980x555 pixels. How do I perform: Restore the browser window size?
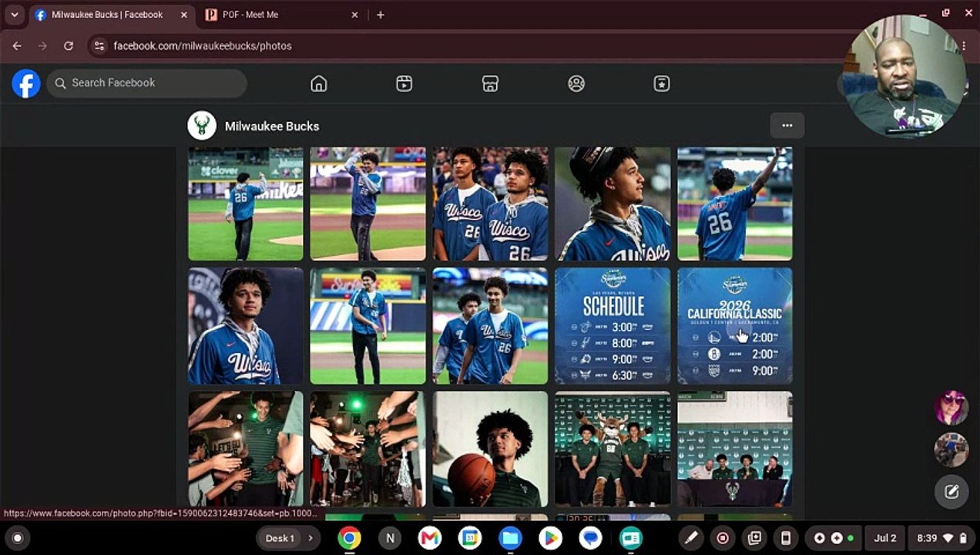946,13
